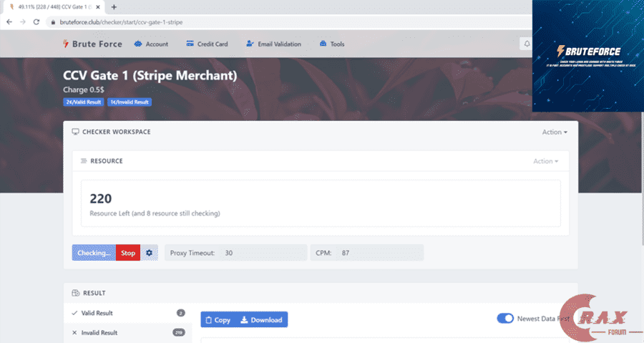This screenshot has height=343, width=644.
Task: Click the Invalid Result count badge
Action: point(179,333)
